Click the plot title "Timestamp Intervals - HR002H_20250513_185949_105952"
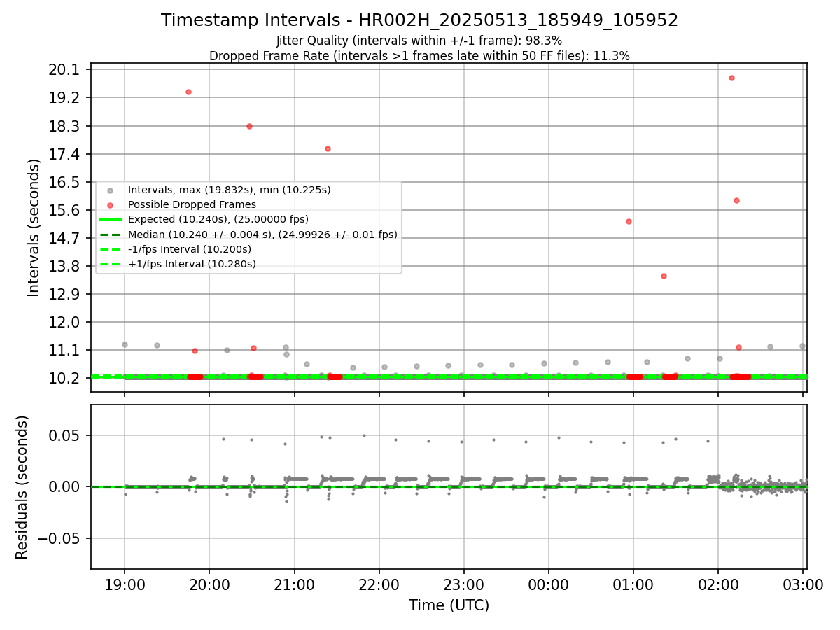The width and height of the screenshot is (840, 630). 419,20
